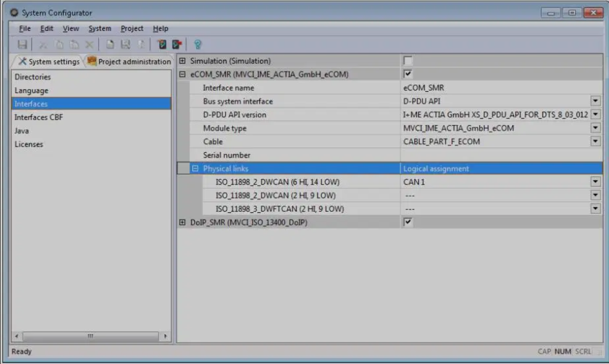Image resolution: width=609 pixels, height=364 pixels.
Task: Click the left arrow of the horizontal scrollbar
Action: click(16, 336)
